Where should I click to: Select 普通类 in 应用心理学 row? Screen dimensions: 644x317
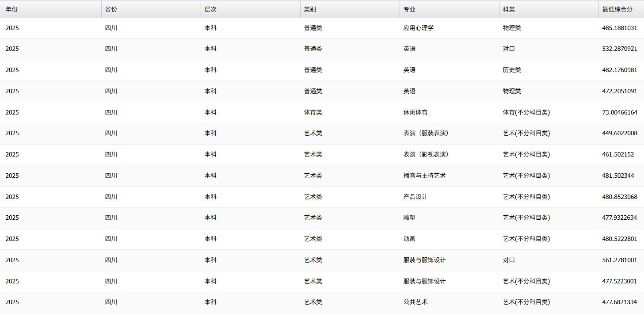pyautogui.click(x=313, y=28)
